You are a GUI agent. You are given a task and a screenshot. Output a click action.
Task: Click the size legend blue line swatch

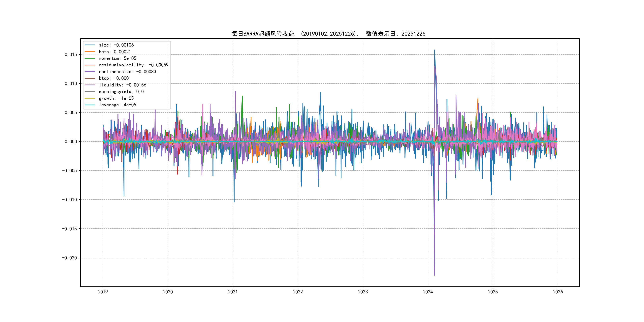[90, 45]
